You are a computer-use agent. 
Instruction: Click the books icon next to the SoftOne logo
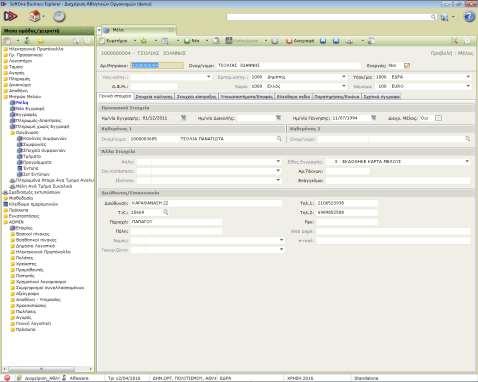[35, 16]
